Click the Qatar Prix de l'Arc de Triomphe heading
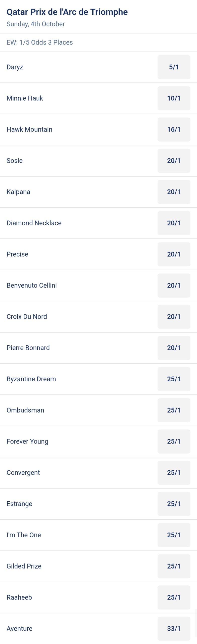Image resolution: width=197 pixels, height=644 pixels. tap(67, 12)
